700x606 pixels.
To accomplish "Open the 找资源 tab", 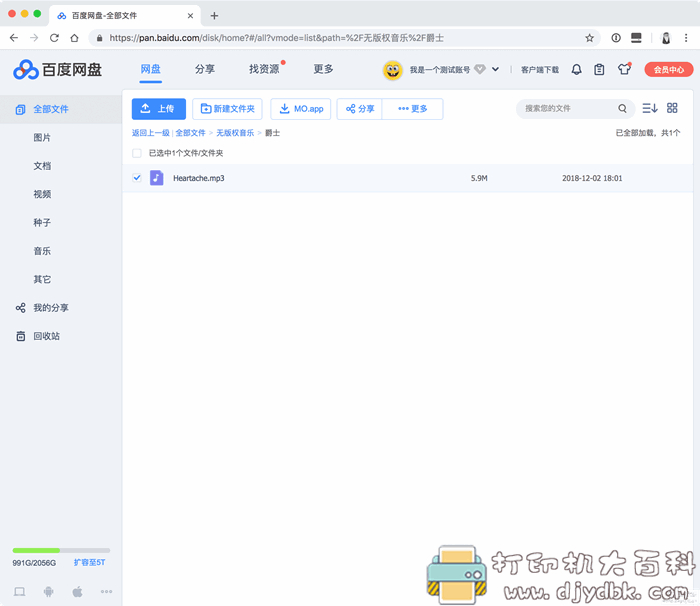I will tap(264, 69).
